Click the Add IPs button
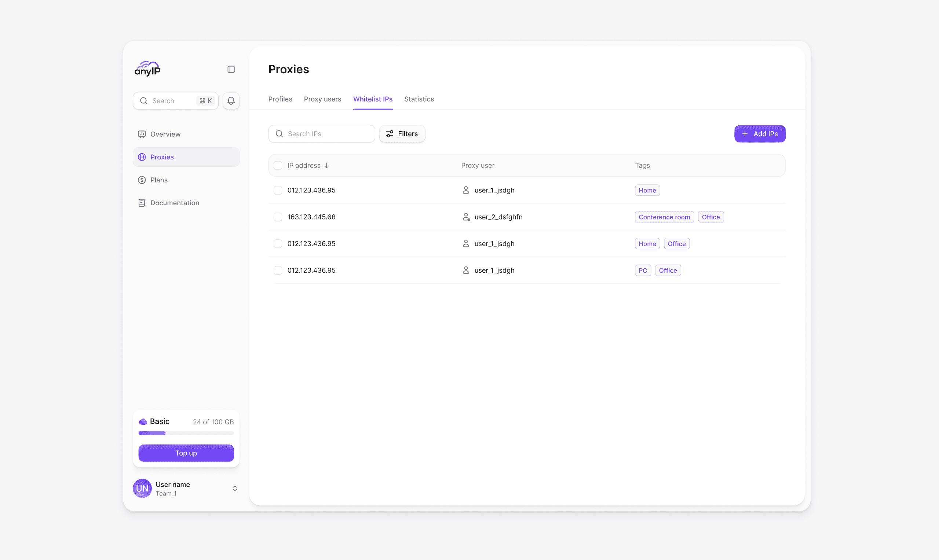 (760, 134)
